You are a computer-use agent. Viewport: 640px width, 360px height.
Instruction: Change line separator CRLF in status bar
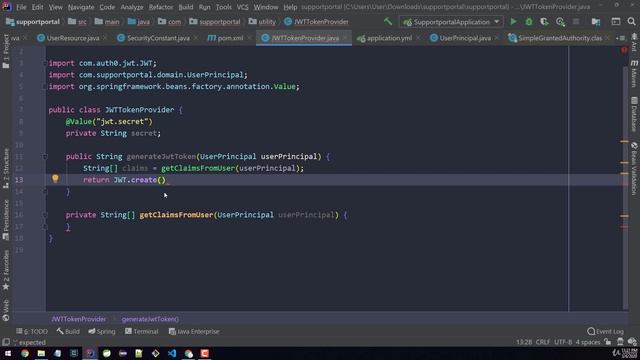tap(543, 342)
